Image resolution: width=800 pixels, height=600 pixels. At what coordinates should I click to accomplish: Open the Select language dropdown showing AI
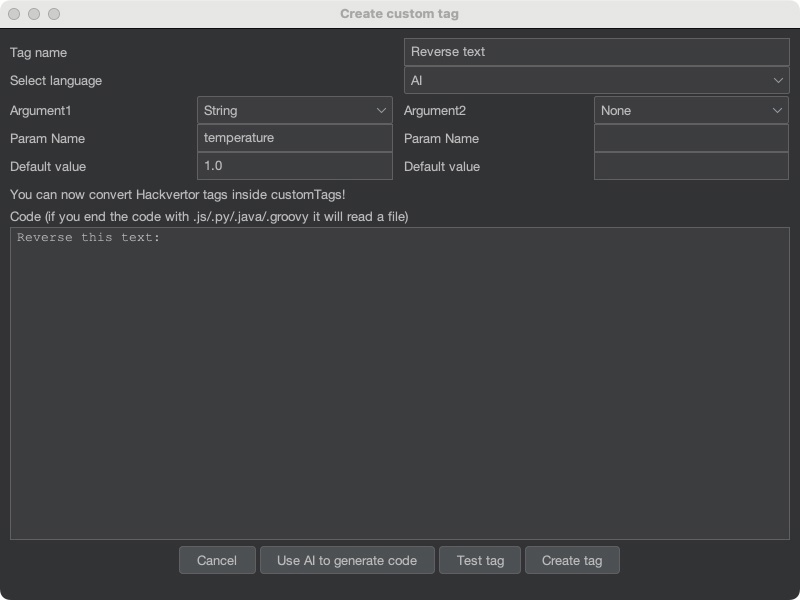(x=596, y=80)
